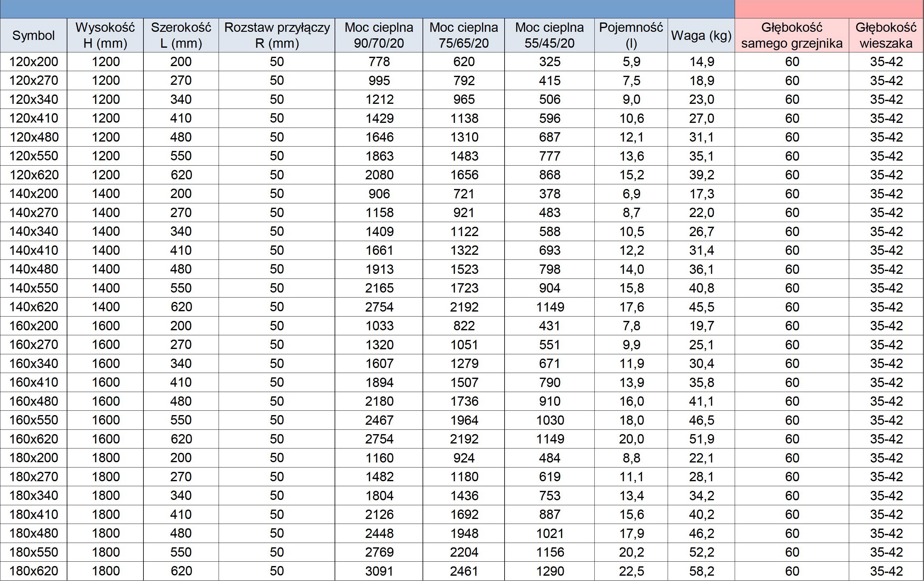The width and height of the screenshot is (924, 581).
Task: Click the 120x200 symbol cell
Action: (33, 62)
